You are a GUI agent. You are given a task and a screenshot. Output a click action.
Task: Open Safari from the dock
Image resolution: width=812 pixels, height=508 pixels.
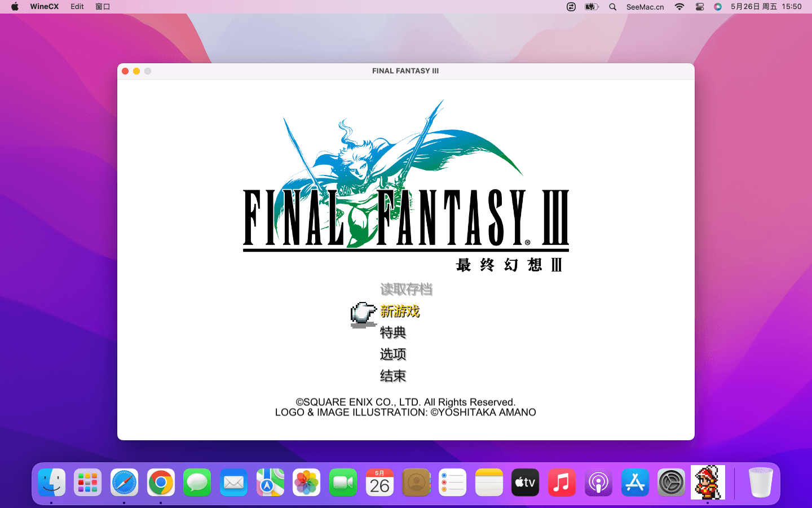pyautogui.click(x=124, y=483)
